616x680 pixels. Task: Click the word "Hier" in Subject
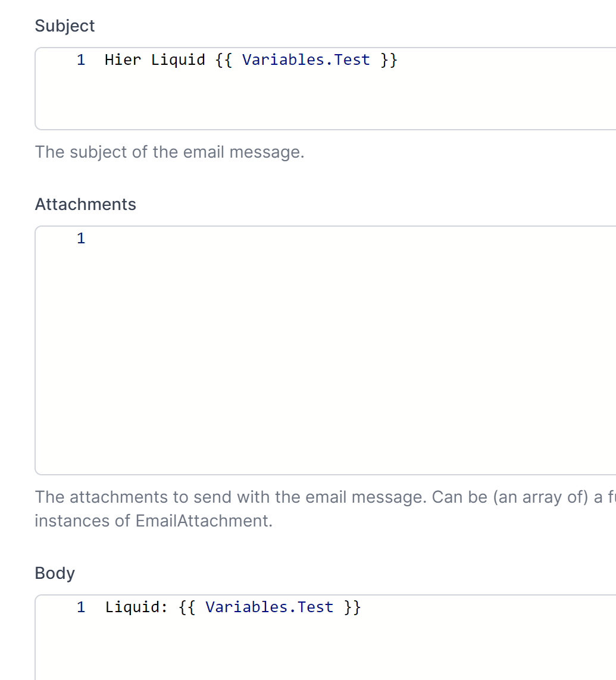[123, 60]
